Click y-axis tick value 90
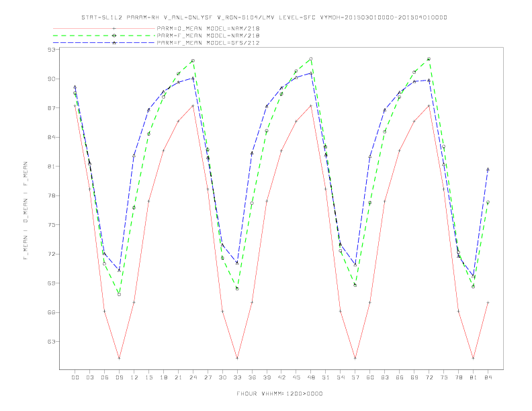 [x=51, y=79]
